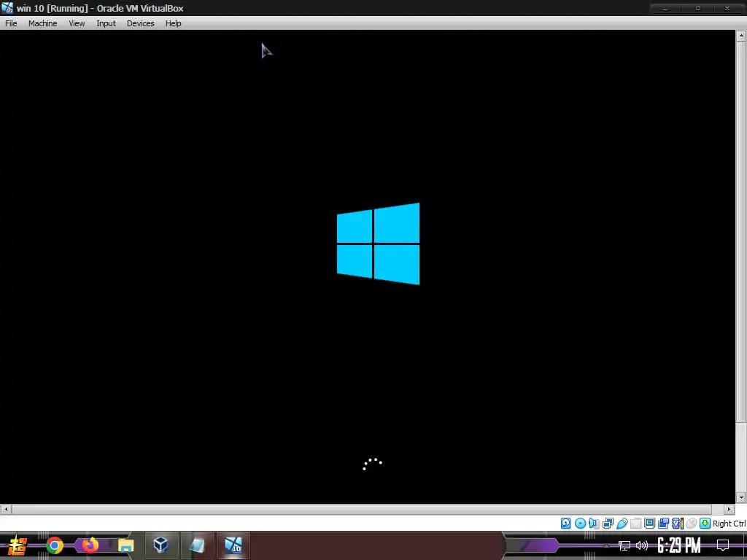
Task: Open the File menu
Action: point(11,23)
